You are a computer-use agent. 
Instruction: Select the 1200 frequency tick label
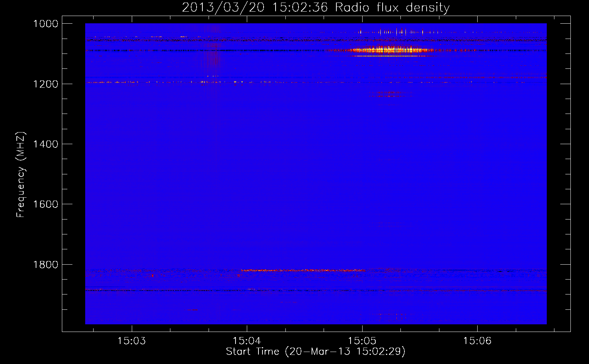point(46,84)
